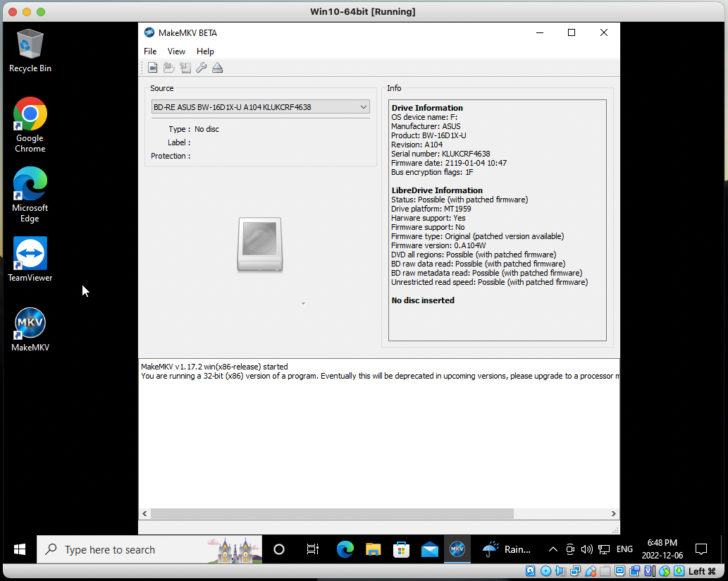728x581 pixels.
Task: Click 'Firmware date: 2119-01-04 10:47' line
Action: pyautogui.click(x=449, y=163)
